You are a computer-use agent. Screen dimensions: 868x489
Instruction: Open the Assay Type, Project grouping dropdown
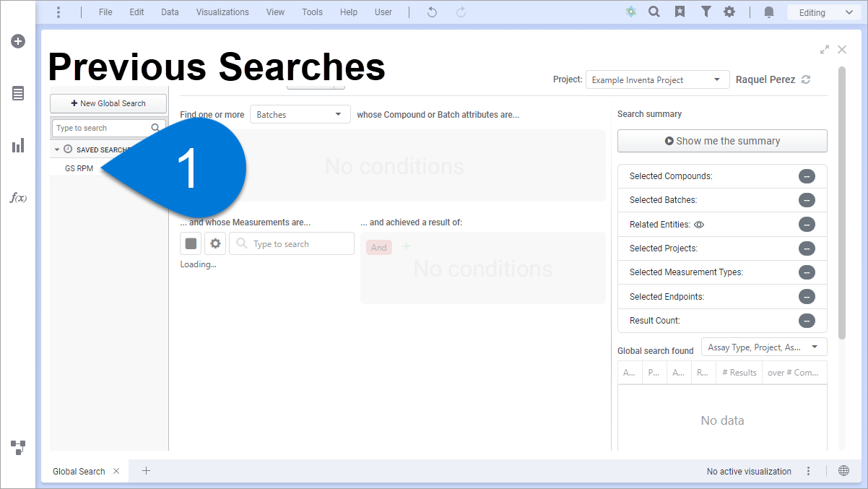pyautogui.click(x=764, y=347)
